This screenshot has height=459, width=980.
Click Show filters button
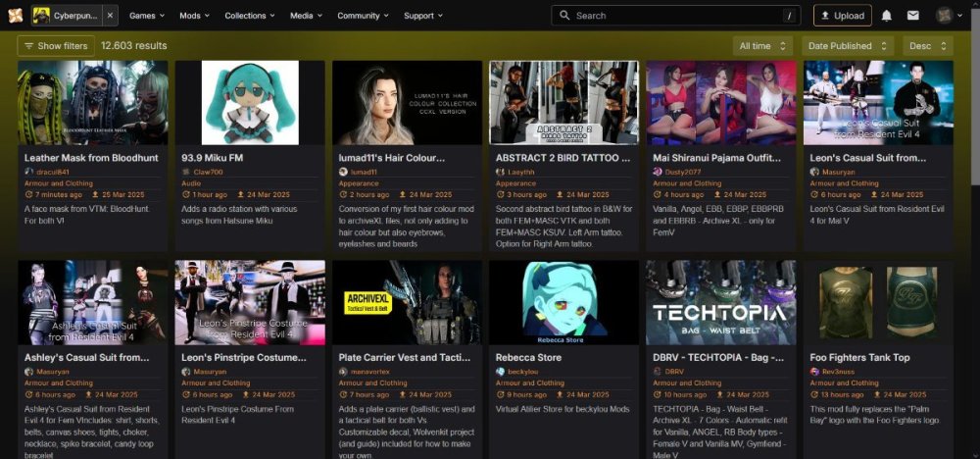tap(56, 46)
